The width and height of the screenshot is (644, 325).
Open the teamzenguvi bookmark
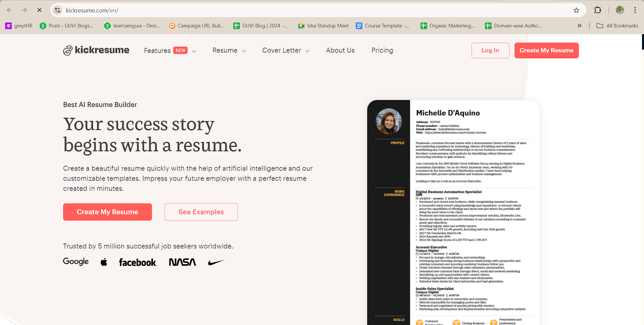coord(132,26)
